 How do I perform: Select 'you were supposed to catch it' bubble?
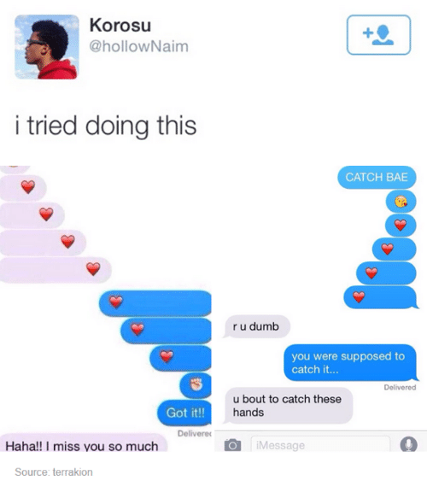pos(350,362)
